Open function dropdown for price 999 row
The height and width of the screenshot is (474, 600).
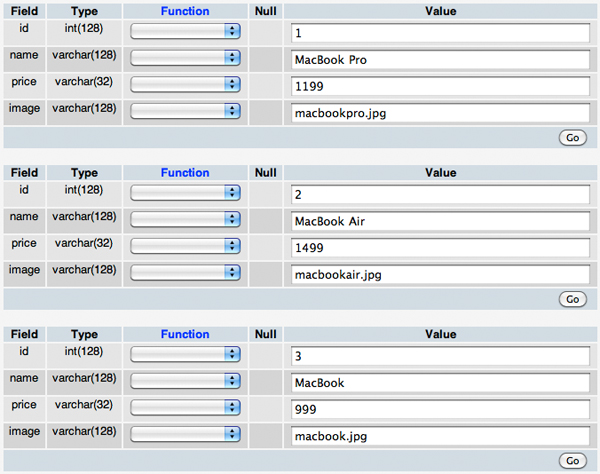pos(185,407)
